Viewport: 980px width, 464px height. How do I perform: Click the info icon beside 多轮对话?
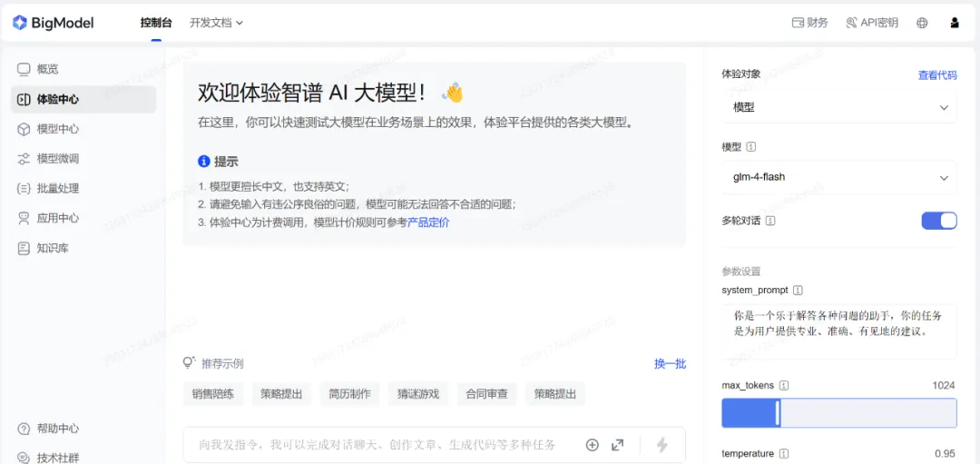click(770, 221)
